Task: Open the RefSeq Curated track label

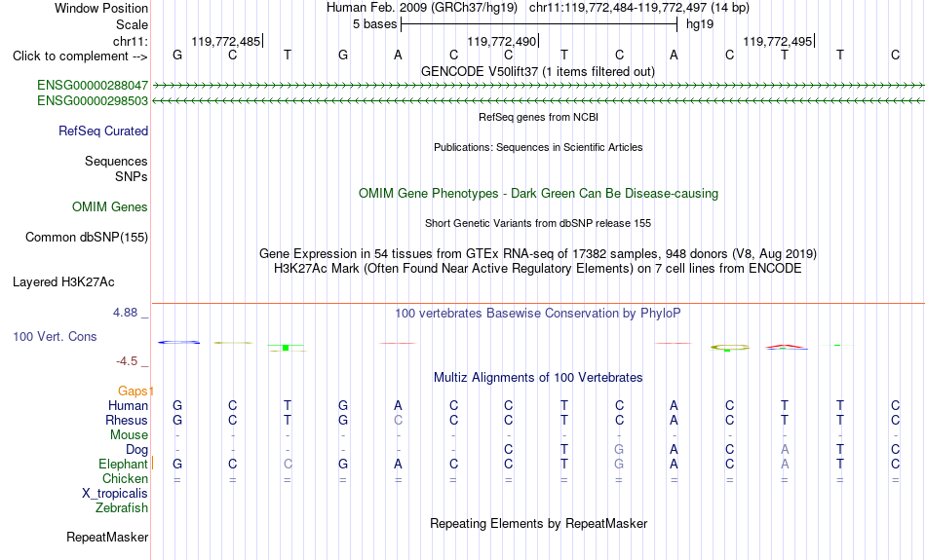Action: click(x=103, y=131)
